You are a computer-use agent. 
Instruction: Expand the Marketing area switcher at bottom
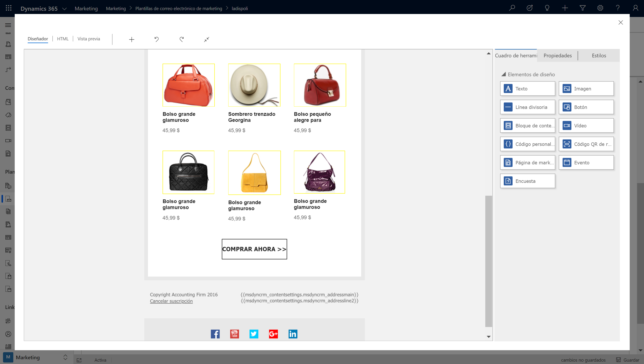(65, 357)
